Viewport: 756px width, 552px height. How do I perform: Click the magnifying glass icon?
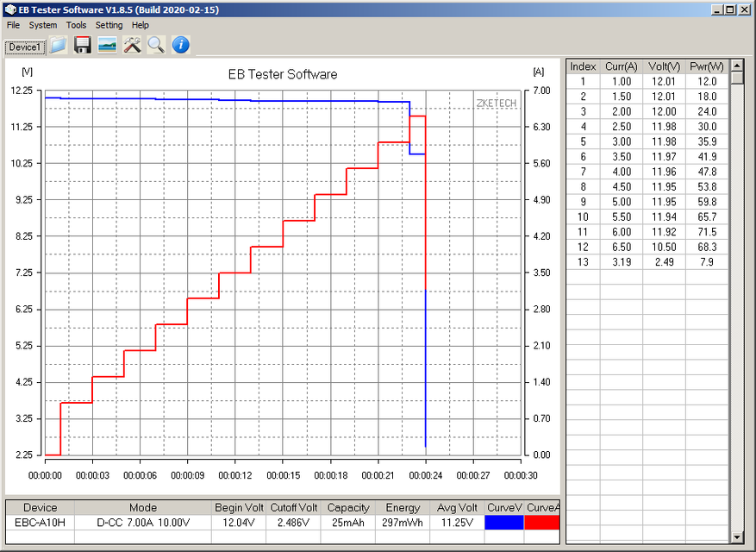(156, 45)
